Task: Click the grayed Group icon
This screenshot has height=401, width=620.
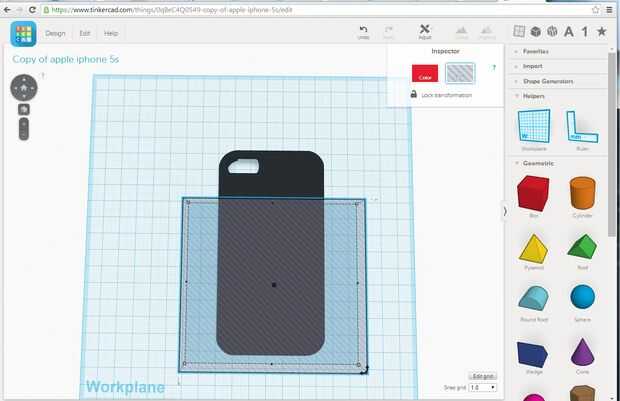Action: 461,32
